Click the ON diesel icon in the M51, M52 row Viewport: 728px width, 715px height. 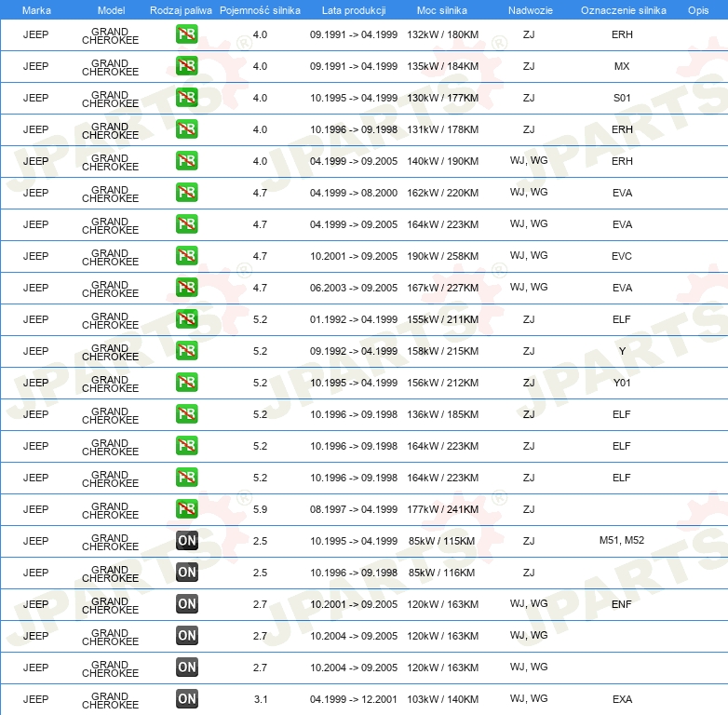(x=186, y=541)
